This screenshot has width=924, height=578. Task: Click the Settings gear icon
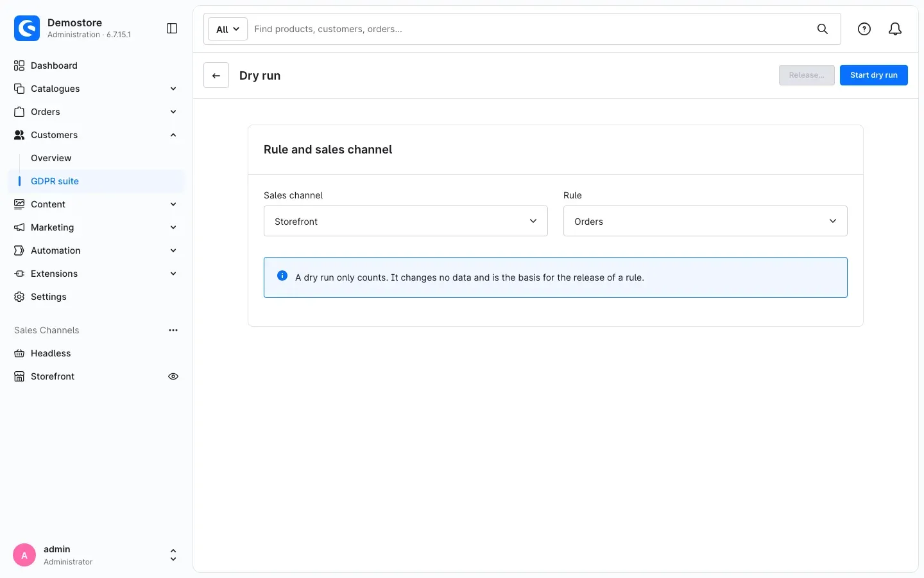19,297
